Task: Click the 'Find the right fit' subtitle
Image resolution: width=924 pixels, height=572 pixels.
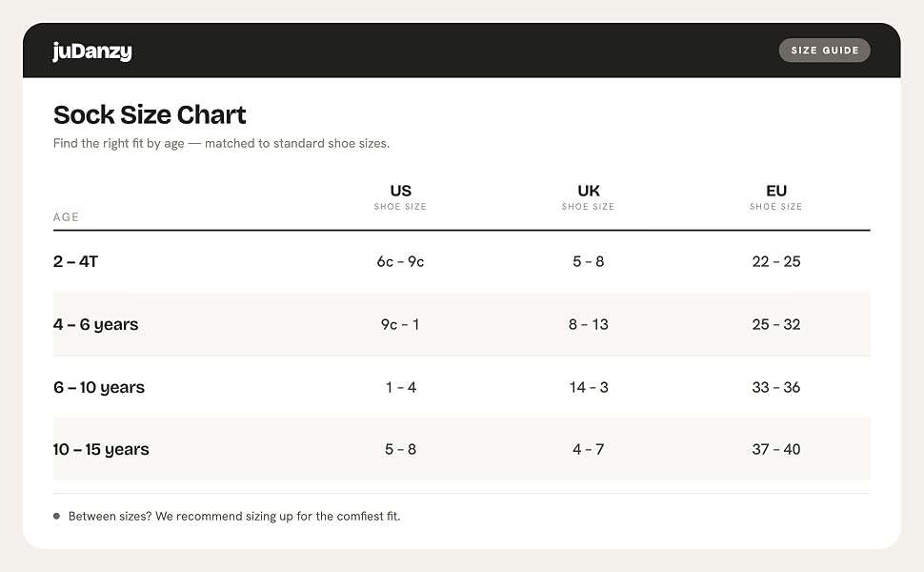Action: pyautogui.click(x=221, y=143)
